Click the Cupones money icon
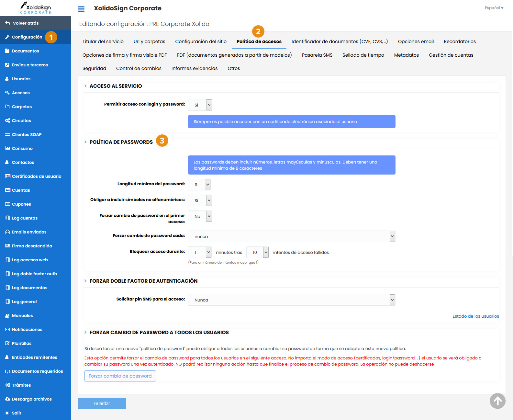513x420 pixels. click(8, 204)
